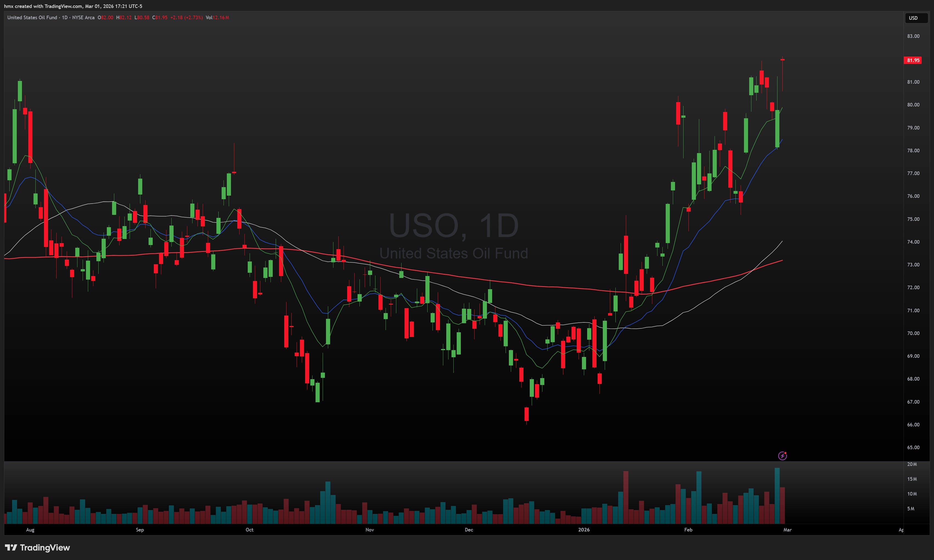Click the United States Oil Fund symbol title

(x=32, y=17)
